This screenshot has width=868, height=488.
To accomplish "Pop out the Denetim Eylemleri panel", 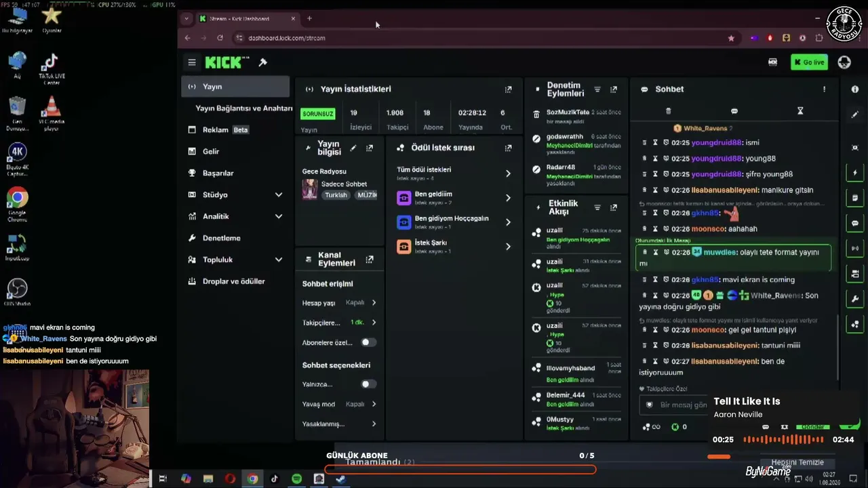I will pyautogui.click(x=614, y=89).
